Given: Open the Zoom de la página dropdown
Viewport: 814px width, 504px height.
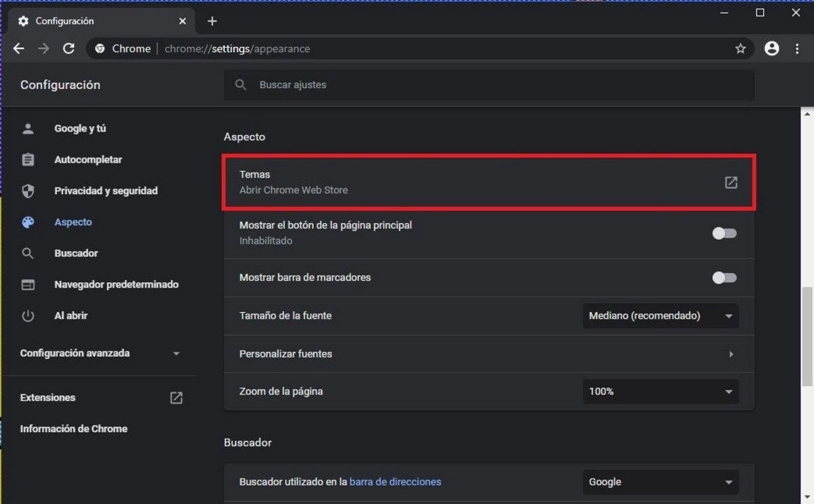Looking at the screenshot, I should tap(660, 391).
